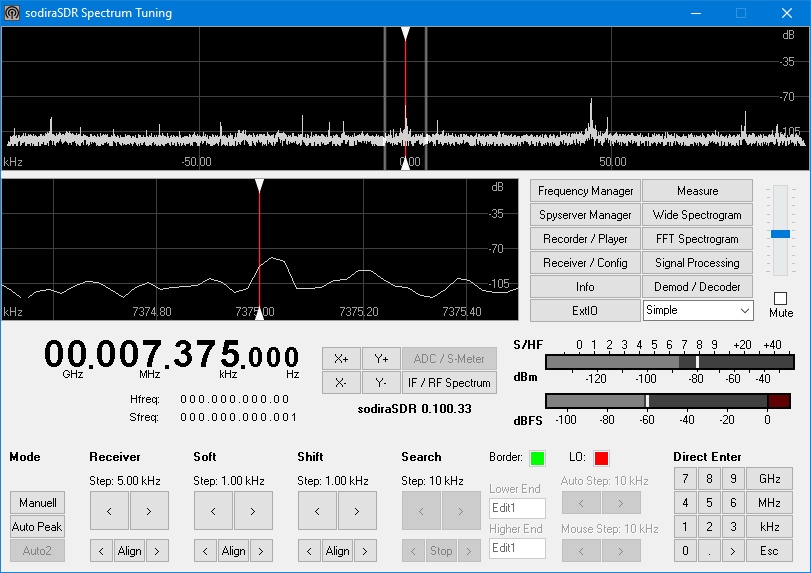Open the Measure panel
The width and height of the screenshot is (811, 573).
[697, 191]
